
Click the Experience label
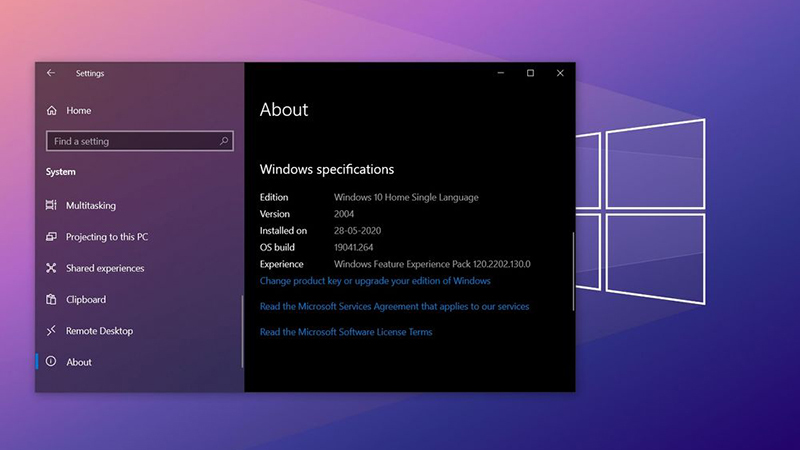tap(282, 264)
